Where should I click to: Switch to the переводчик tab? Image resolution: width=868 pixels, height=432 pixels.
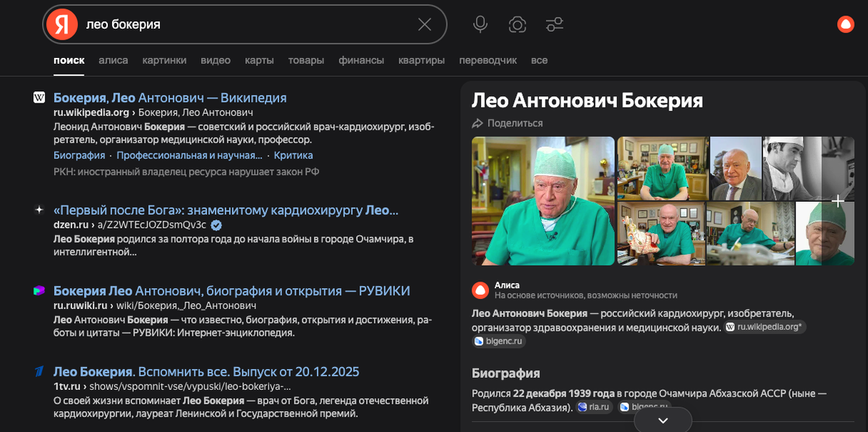click(489, 60)
